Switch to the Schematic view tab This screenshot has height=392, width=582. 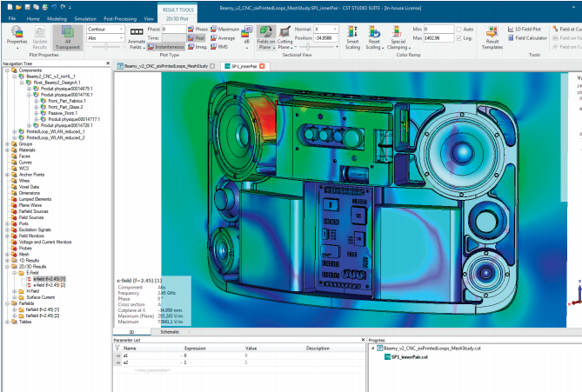click(x=171, y=331)
